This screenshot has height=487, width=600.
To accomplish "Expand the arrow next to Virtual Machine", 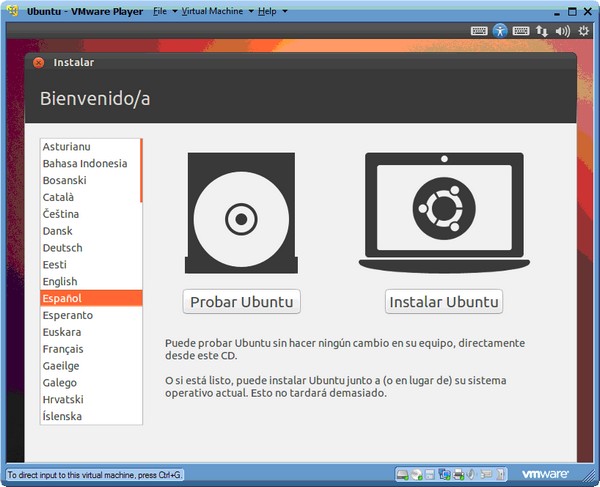I will [251, 11].
